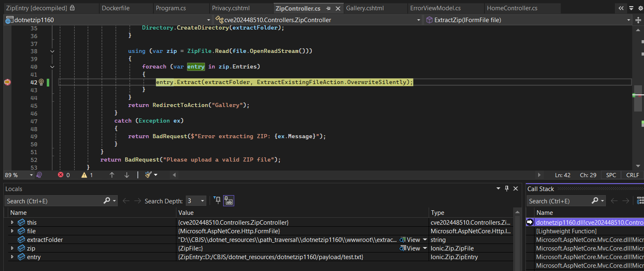644x271 pixels.
Task: Switch to the Program.cs tab
Action: tap(171, 8)
